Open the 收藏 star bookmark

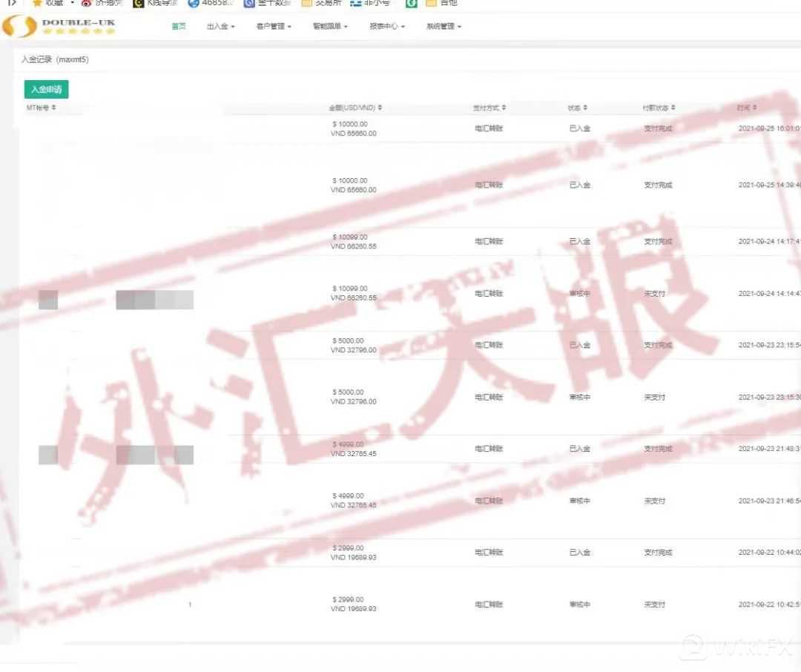pos(47,3)
